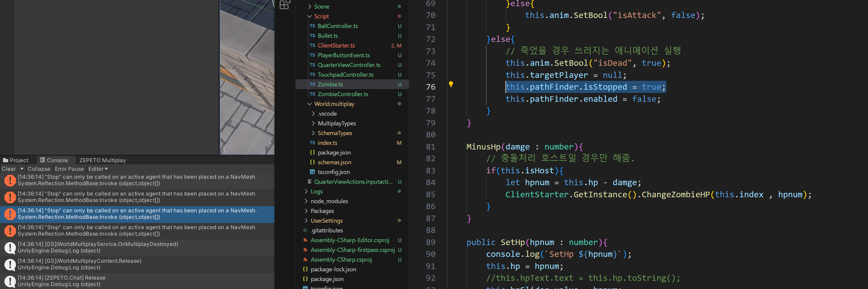Screen dimensions: 868x289
Task: Toggle Collapse in Unity Console
Action: 39,169
